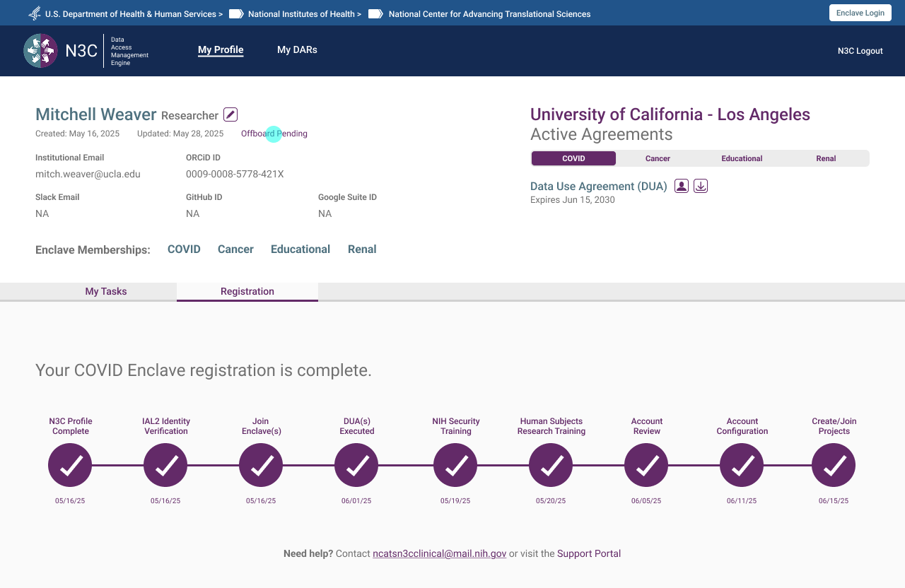Switch agreements view to Cancer
Viewport: 905px width, 588px height.
(x=657, y=158)
